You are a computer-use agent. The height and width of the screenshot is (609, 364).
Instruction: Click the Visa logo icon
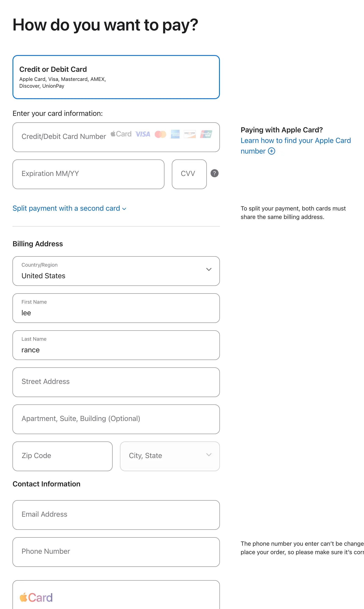pos(143,134)
